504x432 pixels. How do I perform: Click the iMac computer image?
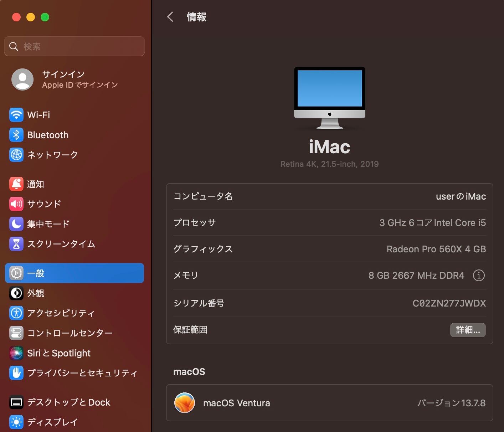(330, 98)
